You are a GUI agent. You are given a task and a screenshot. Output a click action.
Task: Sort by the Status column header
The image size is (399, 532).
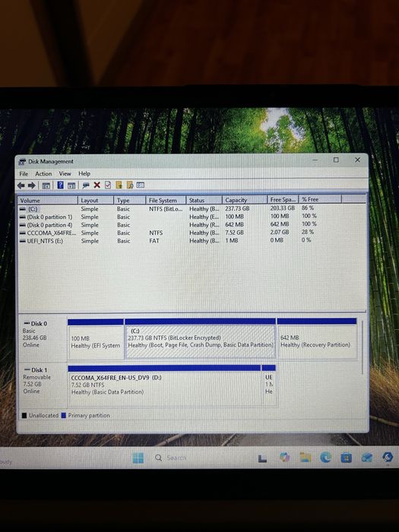pos(204,200)
